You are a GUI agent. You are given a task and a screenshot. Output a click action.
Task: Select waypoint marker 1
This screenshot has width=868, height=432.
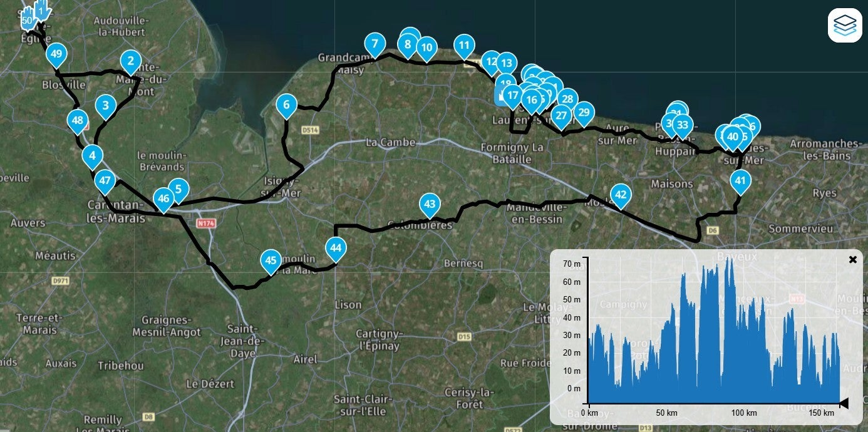42,10
